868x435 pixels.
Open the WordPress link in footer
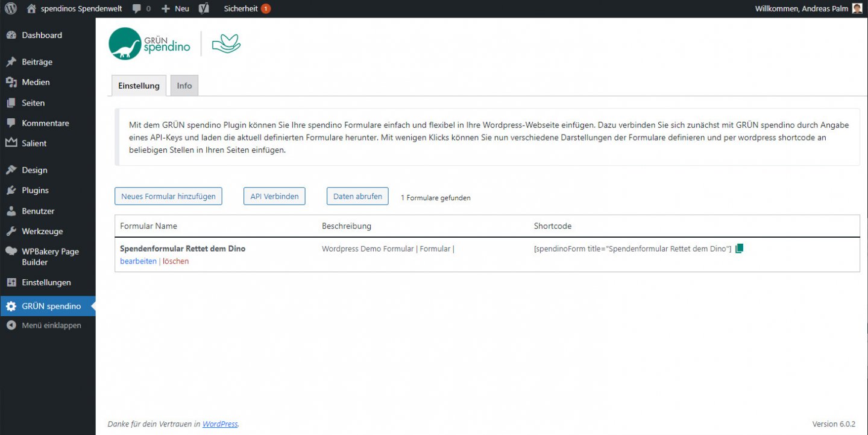coord(220,424)
